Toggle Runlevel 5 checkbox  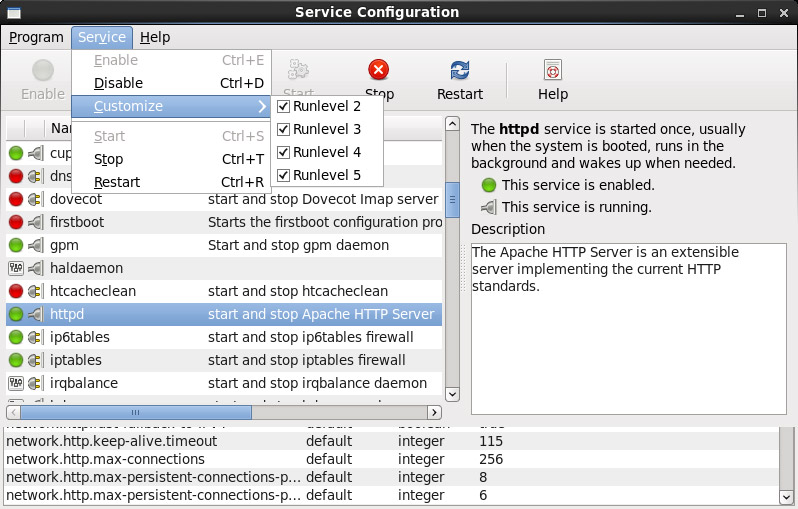coord(283,175)
